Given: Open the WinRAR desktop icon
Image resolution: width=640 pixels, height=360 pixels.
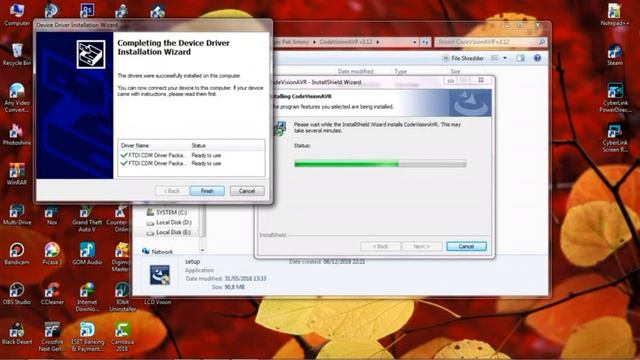Looking at the screenshot, I should [x=17, y=174].
